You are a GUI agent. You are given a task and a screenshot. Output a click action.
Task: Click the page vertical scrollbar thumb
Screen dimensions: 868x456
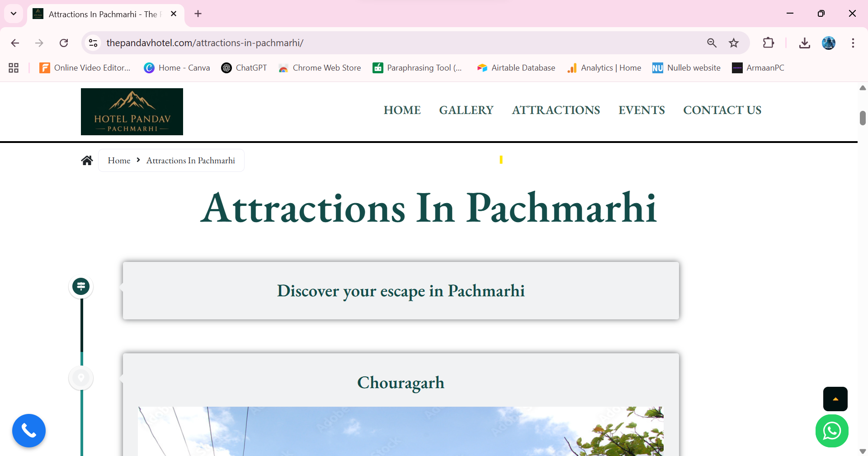(x=863, y=118)
